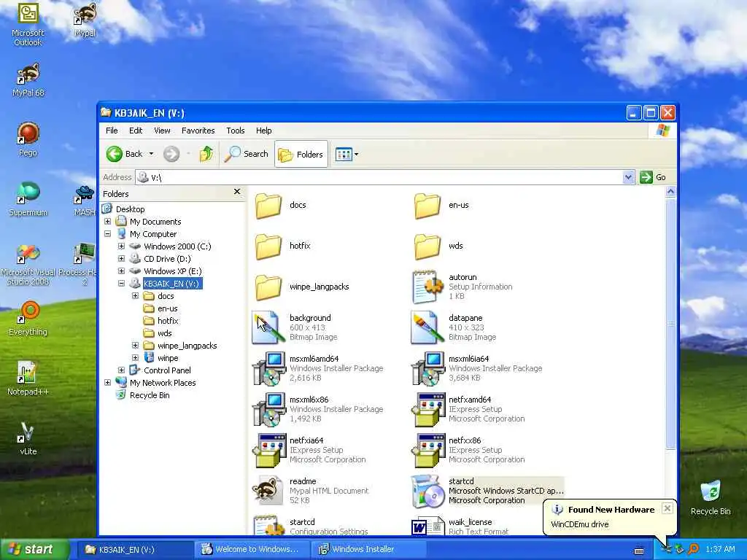Open the View menu
The height and width of the screenshot is (560, 747).
[x=162, y=131]
